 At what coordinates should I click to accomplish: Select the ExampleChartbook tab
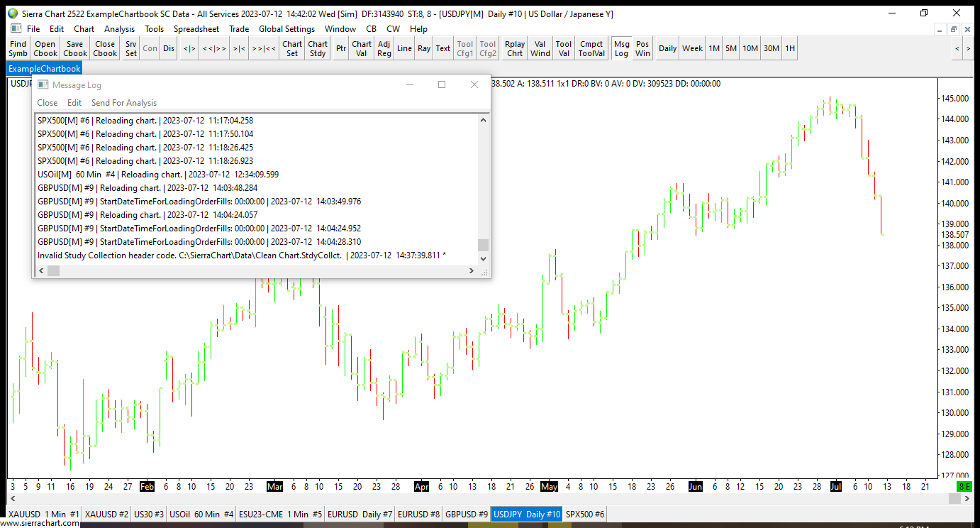coord(45,69)
